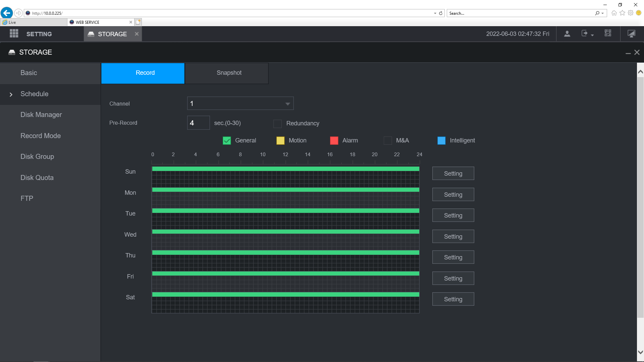Open the browser home icon
The width and height of the screenshot is (644, 362).
614,13
